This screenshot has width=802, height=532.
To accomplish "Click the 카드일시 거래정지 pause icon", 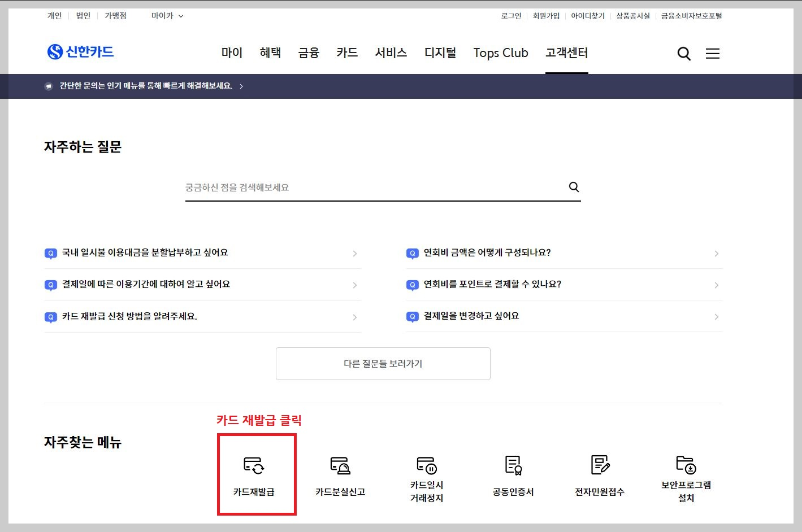I will [427, 465].
